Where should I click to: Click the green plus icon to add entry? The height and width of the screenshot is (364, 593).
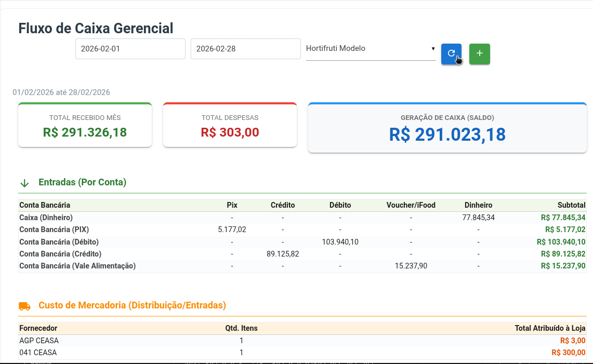pos(479,53)
